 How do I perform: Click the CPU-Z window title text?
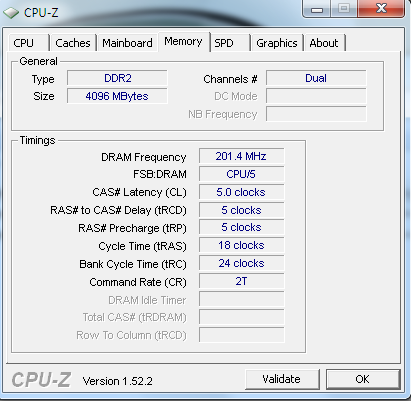[41, 13]
